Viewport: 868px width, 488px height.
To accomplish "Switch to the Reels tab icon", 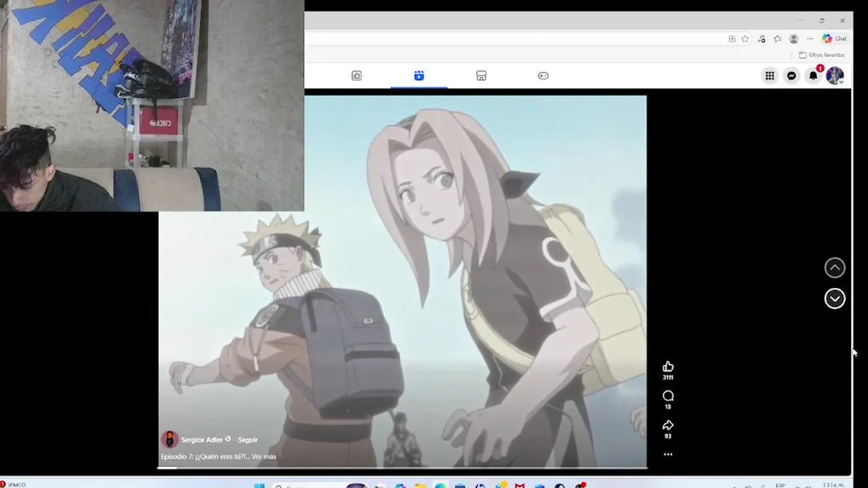I will pyautogui.click(x=419, y=76).
